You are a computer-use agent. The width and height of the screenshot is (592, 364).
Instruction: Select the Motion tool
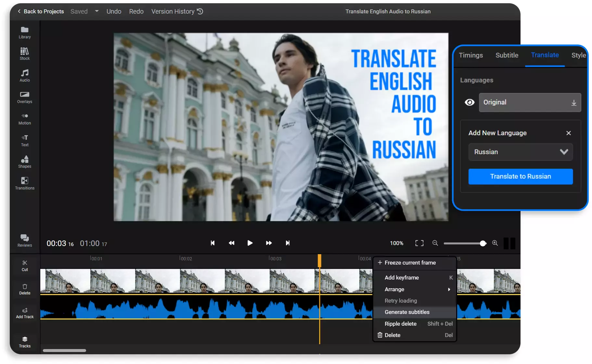click(24, 118)
